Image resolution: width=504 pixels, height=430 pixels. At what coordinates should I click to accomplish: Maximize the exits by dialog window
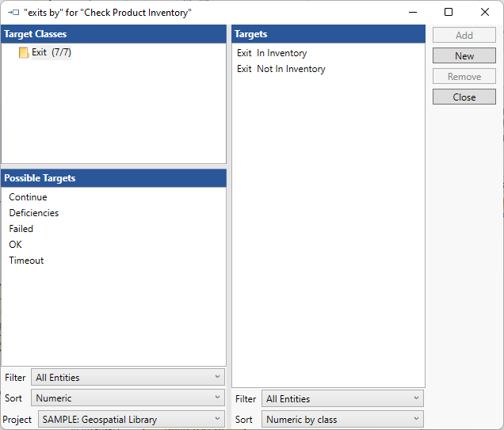(x=449, y=13)
